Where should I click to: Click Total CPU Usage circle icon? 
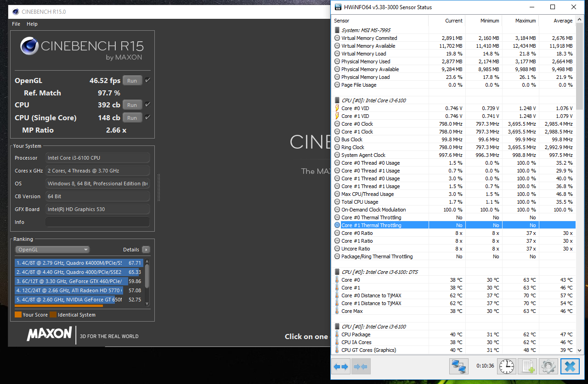[x=337, y=202]
